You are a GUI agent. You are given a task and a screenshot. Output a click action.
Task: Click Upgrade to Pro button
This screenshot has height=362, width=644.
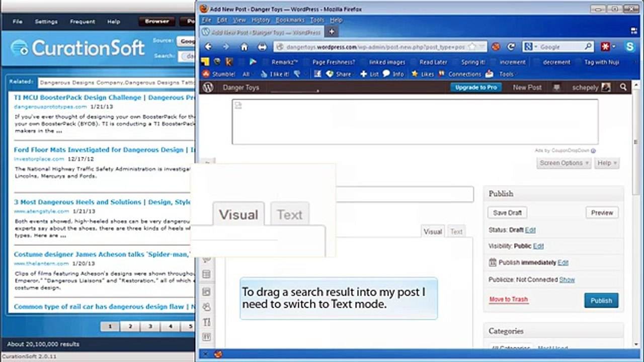tap(476, 87)
